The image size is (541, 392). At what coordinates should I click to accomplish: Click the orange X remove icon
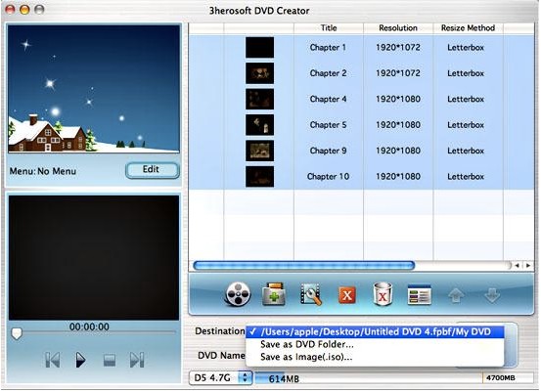tap(347, 295)
